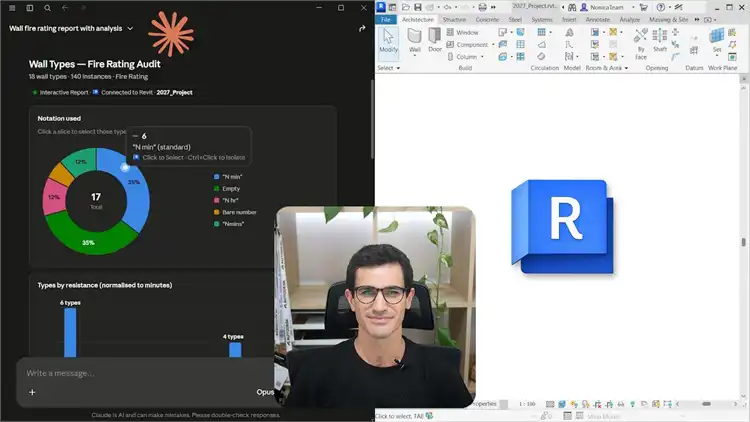Screen dimensions: 750x422
Task: Click the '4 types' blue bar
Action: tap(235, 350)
